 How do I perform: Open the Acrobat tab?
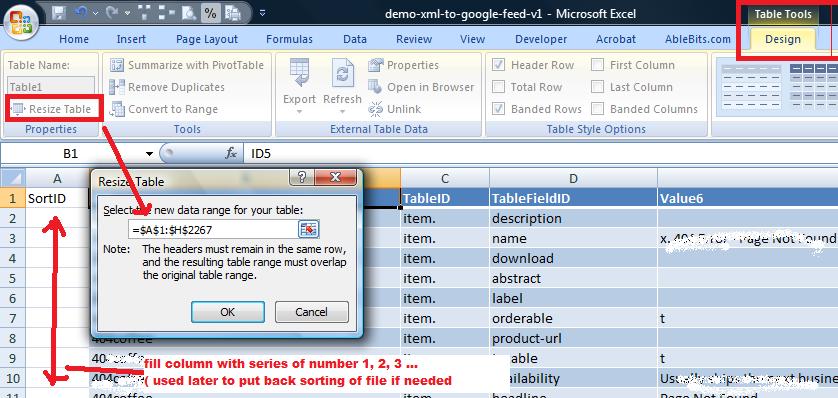616,39
